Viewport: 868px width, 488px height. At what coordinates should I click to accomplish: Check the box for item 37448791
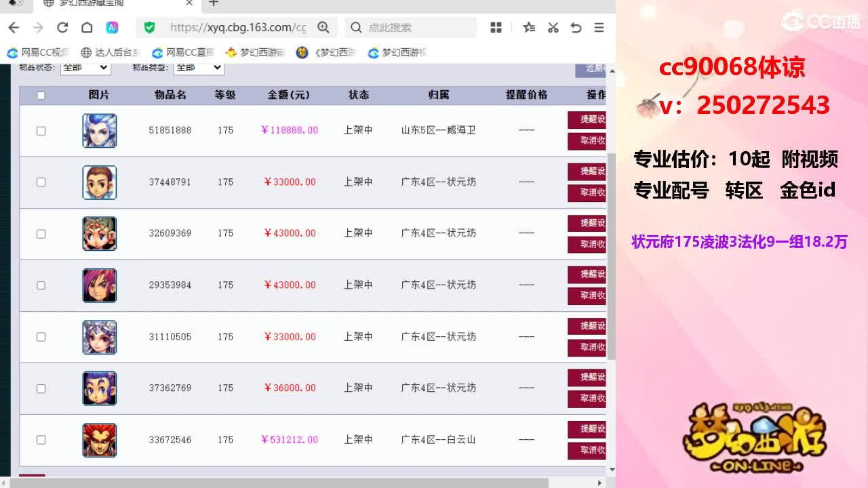point(41,182)
